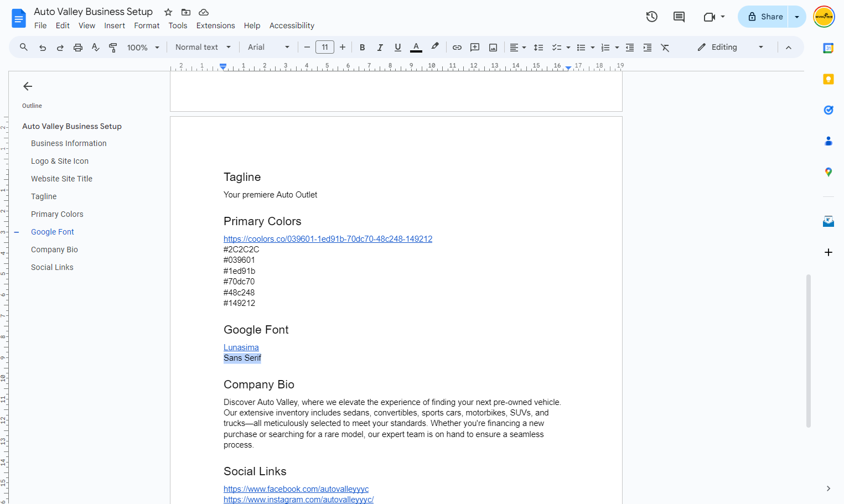Viewport: 844px width, 504px height.
Task: Open the text color picker
Action: 416,48
